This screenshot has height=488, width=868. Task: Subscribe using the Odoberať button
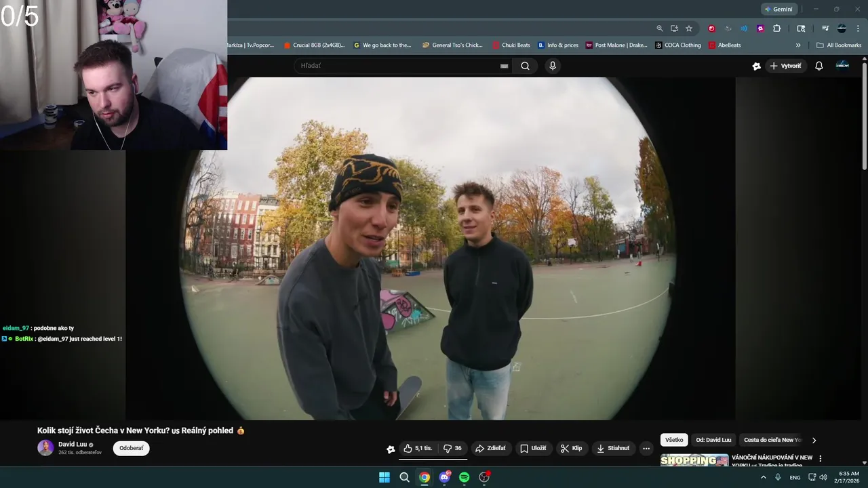tap(131, 448)
